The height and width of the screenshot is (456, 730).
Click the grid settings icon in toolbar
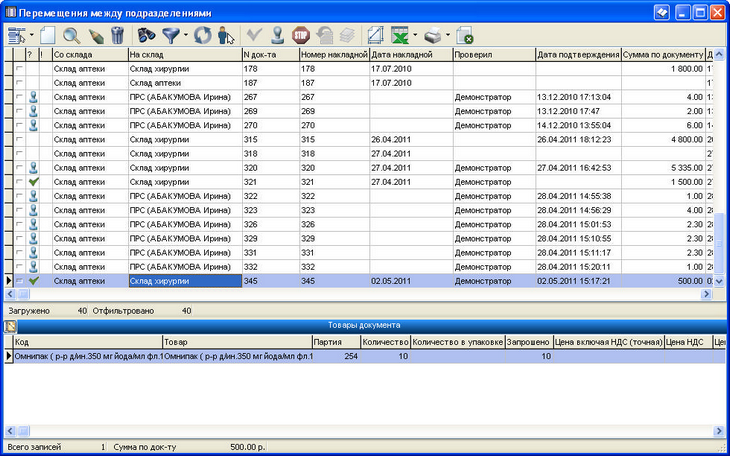18,35
